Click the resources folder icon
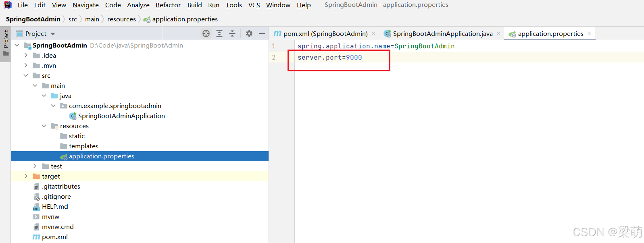 click(54, 126)
